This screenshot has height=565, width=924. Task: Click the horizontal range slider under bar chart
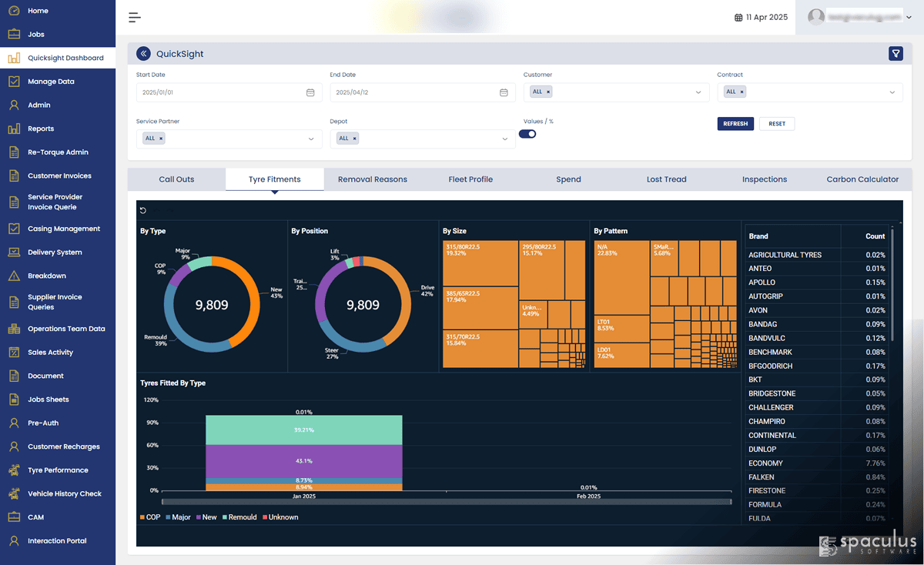click(x=447, y=502)
